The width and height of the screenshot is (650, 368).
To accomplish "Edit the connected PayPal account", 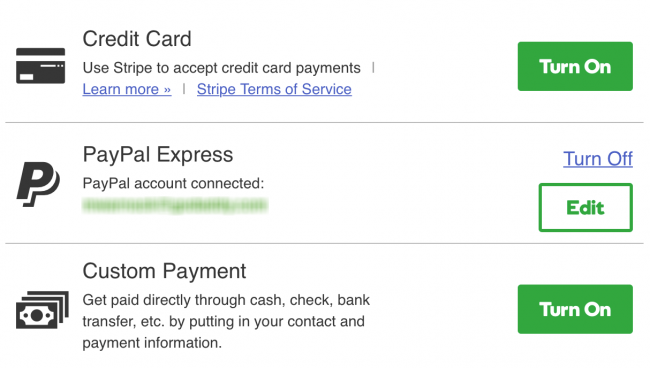I will coord(585,207).
